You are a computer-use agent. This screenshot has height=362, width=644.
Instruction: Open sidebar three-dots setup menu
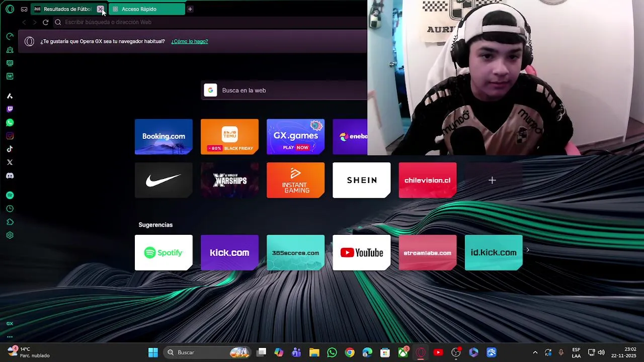tap(10, 337)
